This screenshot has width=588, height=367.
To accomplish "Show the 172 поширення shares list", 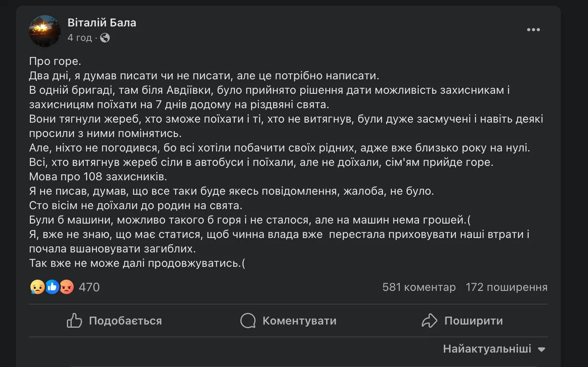I will click(506, 287).
